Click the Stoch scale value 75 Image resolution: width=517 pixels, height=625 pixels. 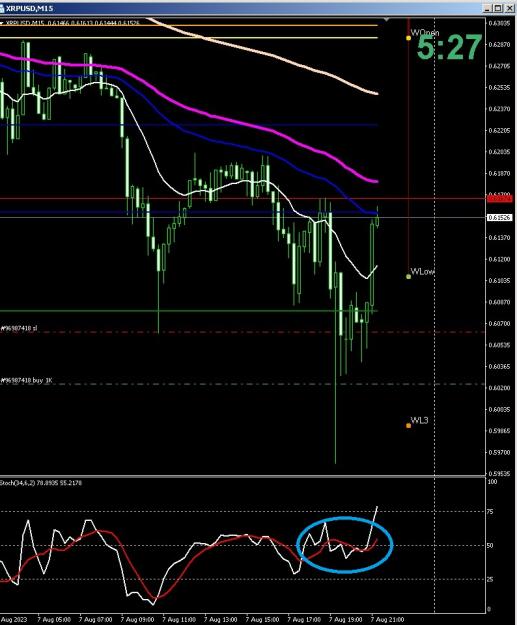click(491, 511)
